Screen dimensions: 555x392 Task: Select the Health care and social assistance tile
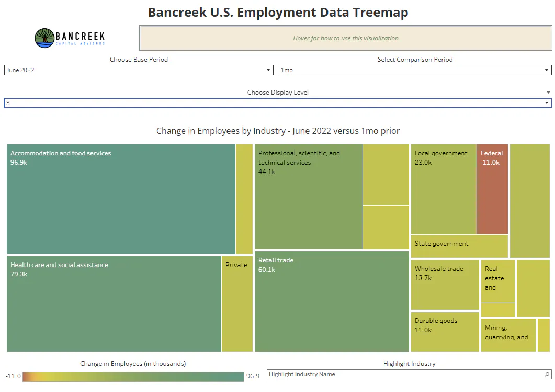[114, 304]
